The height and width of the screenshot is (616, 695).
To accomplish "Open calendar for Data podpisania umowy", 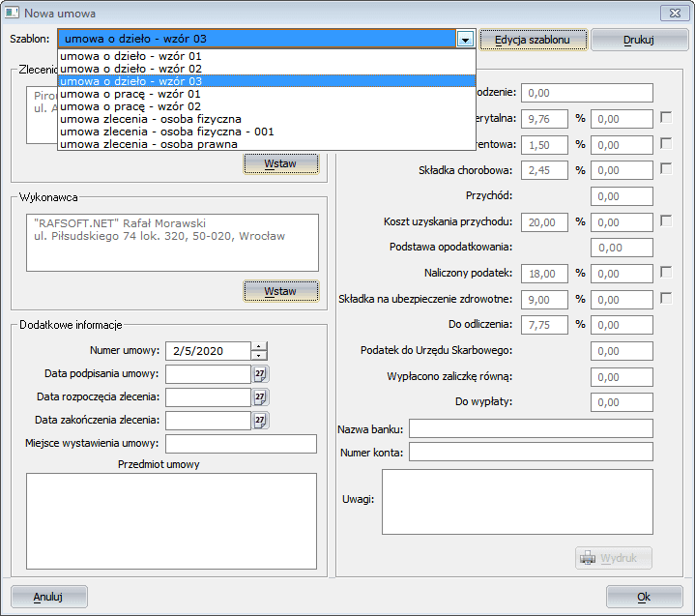I will click(x=261, y=374).
